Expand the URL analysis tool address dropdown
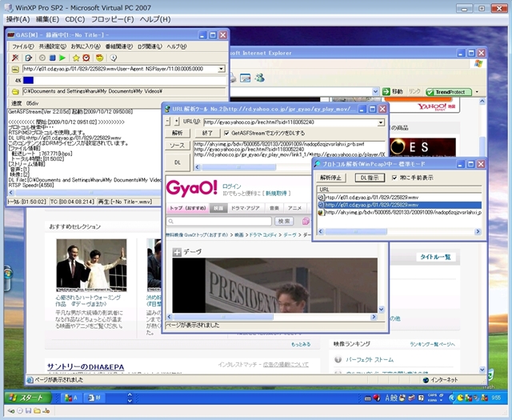 tap(381, 122)
